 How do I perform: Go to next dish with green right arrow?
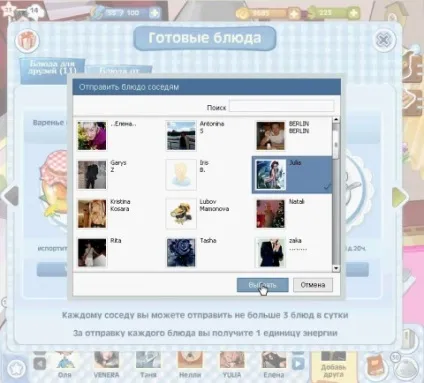[399, 196]
